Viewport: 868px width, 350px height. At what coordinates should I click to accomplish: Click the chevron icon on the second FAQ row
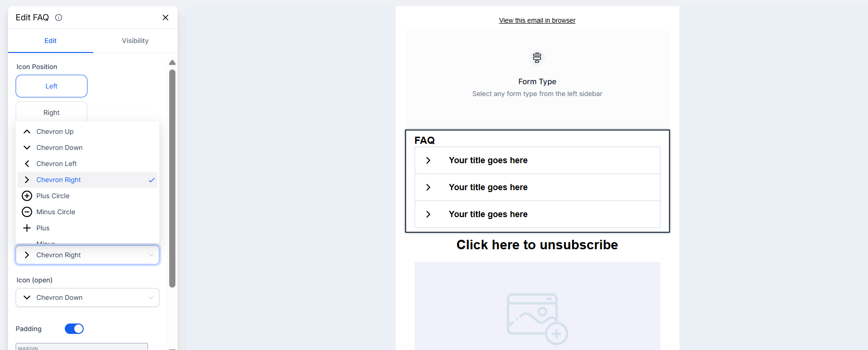click(428, 187)
